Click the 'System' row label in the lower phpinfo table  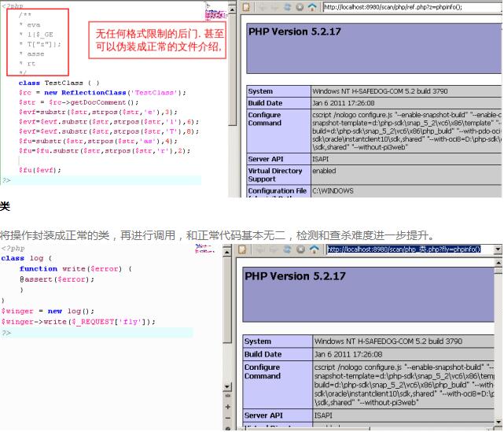click(x=257, y=342)
